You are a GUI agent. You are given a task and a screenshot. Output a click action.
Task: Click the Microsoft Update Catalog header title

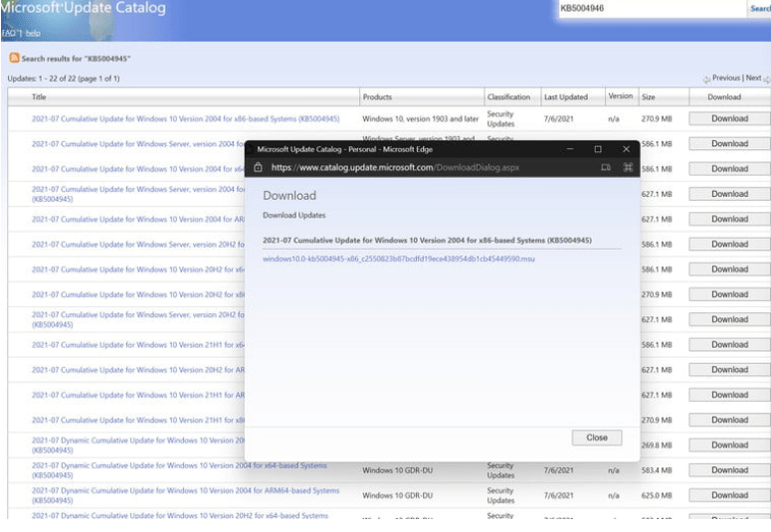tap(84, 7)
